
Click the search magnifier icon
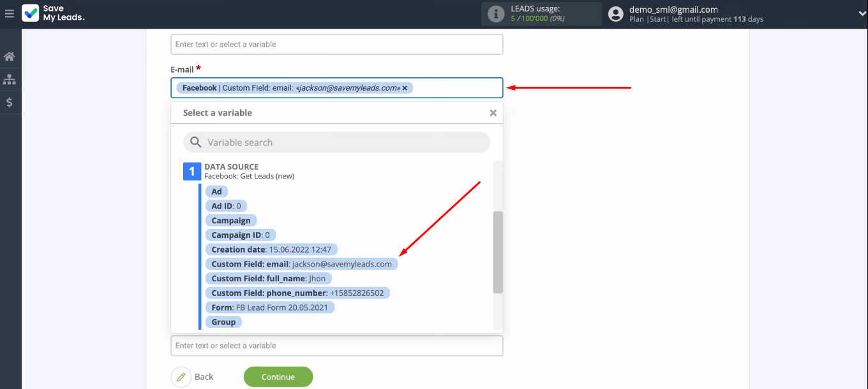click(x=196, y=142)
